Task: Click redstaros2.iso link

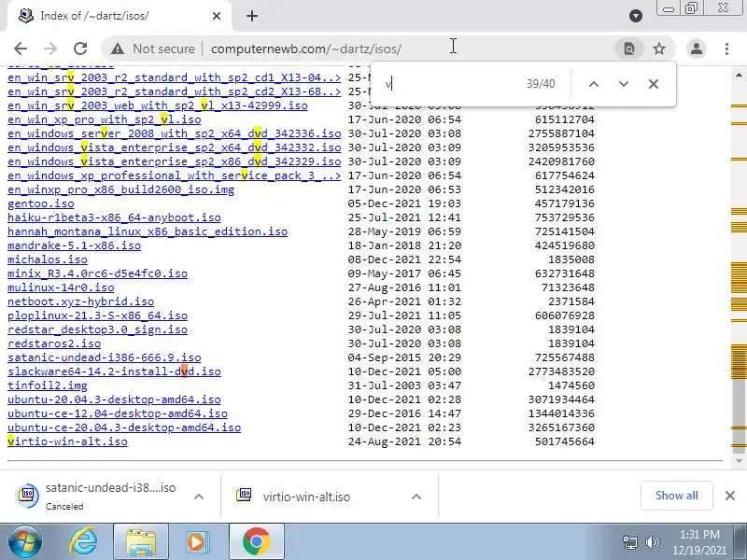Action: pos(54,343)
